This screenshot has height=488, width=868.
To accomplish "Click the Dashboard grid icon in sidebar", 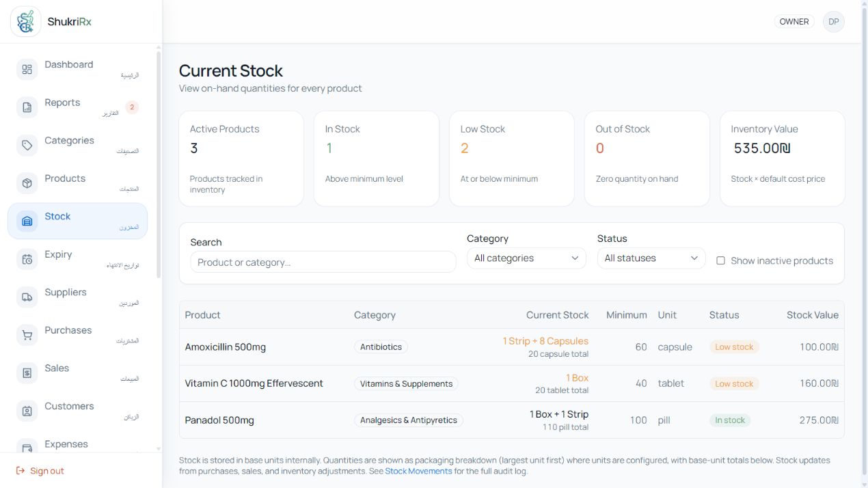I will (x=27, y=69).
